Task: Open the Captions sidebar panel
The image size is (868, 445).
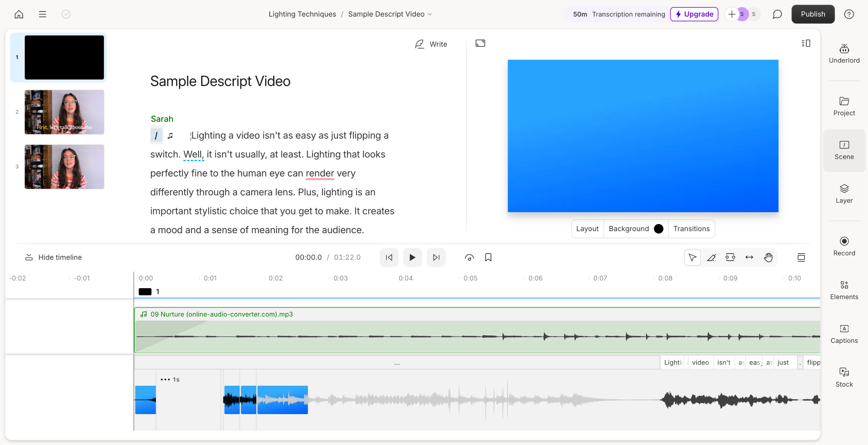Action: pos(844,334)
